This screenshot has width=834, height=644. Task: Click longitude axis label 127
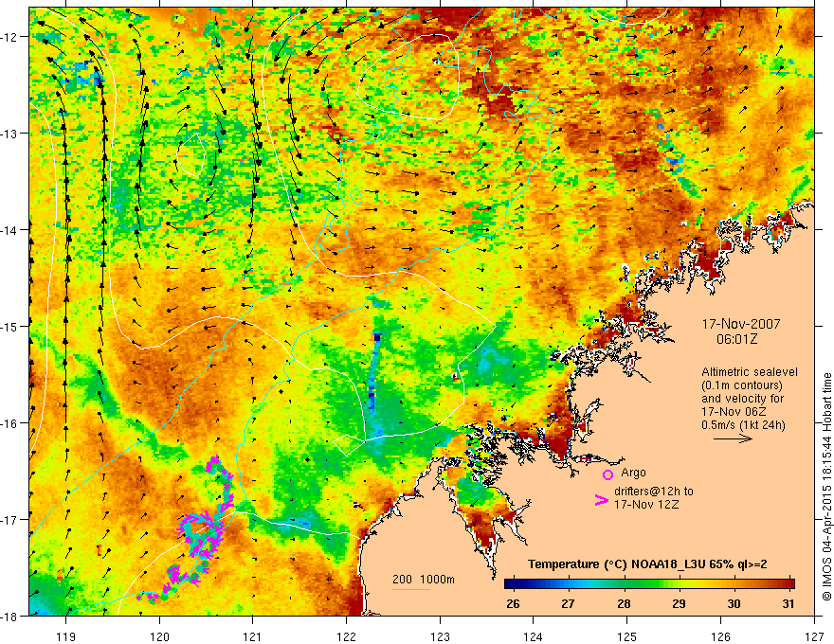(814, 636)
